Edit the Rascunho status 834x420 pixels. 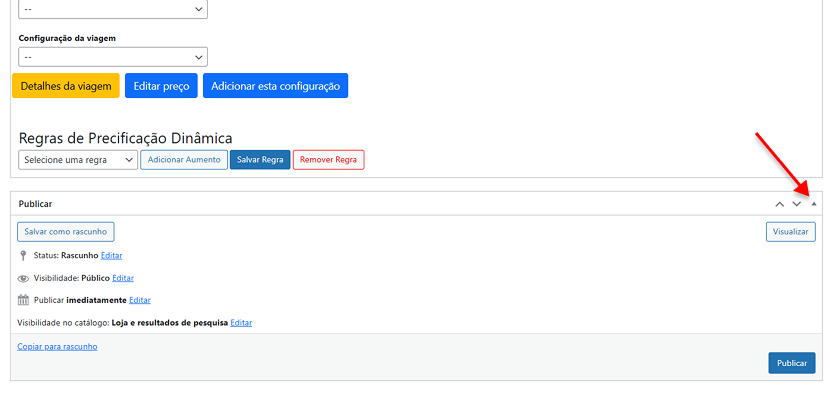pyautogui.click(x=111, y=256)
